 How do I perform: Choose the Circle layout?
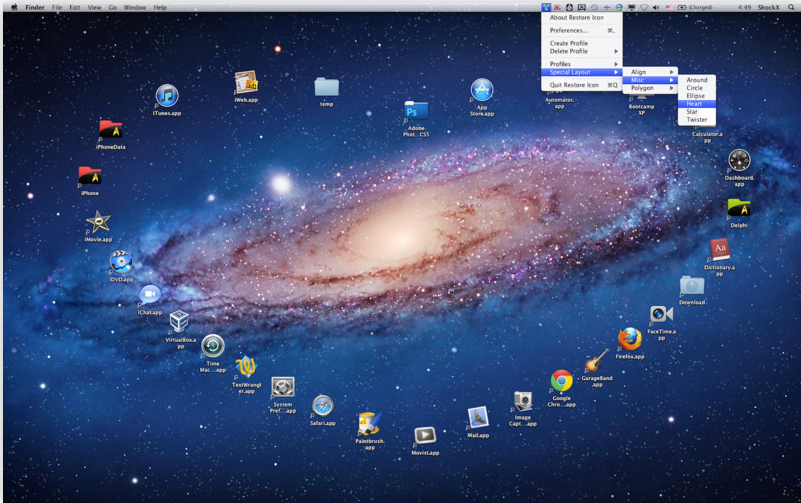point(697,88)
